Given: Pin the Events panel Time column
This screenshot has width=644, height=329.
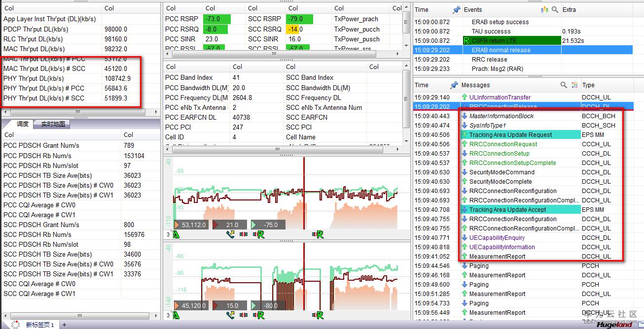Looking at the screenshot, I should coord(456,9).
